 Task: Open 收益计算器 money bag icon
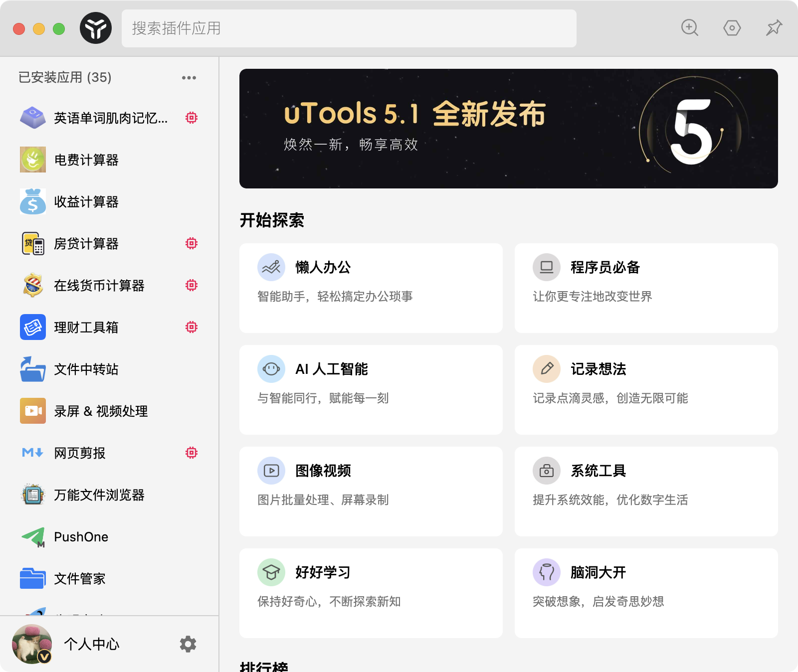pos(33,201)
